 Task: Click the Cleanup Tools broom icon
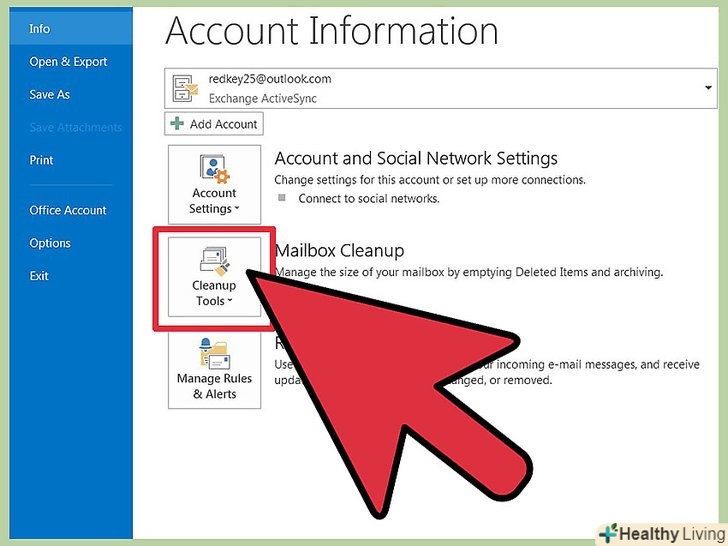[214, 260]
